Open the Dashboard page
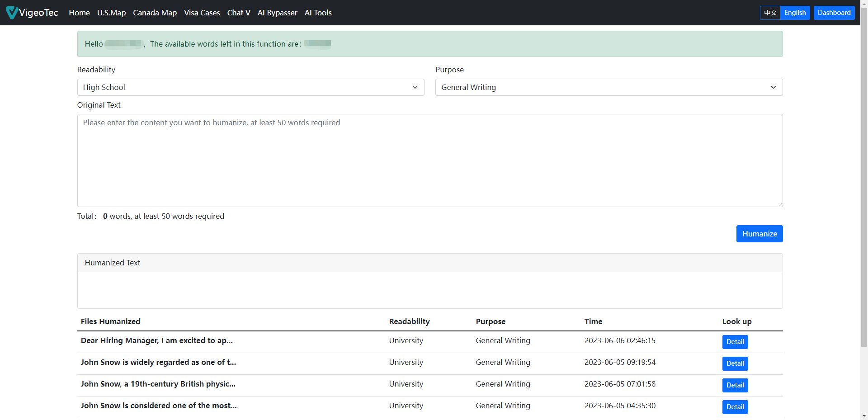Viewport: 868px width, 420px height. [x=834, y=13]
